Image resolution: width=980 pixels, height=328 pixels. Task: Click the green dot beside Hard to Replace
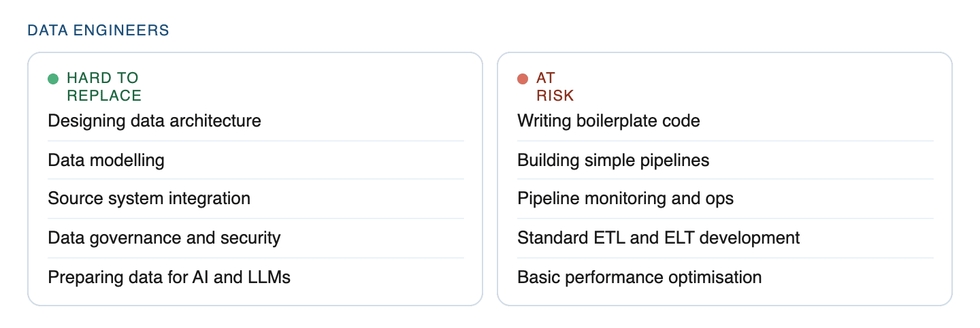pyautogui.click(x=53, y=79)
